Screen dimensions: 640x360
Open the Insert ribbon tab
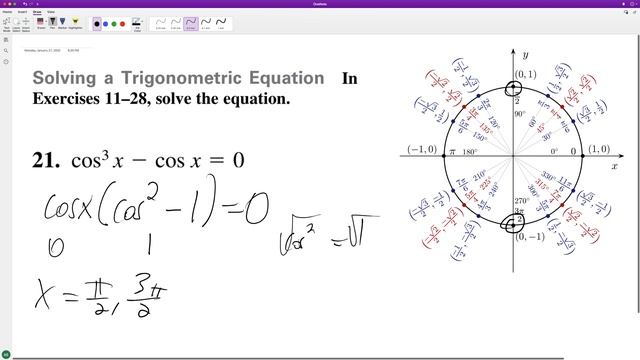point(22,12)
